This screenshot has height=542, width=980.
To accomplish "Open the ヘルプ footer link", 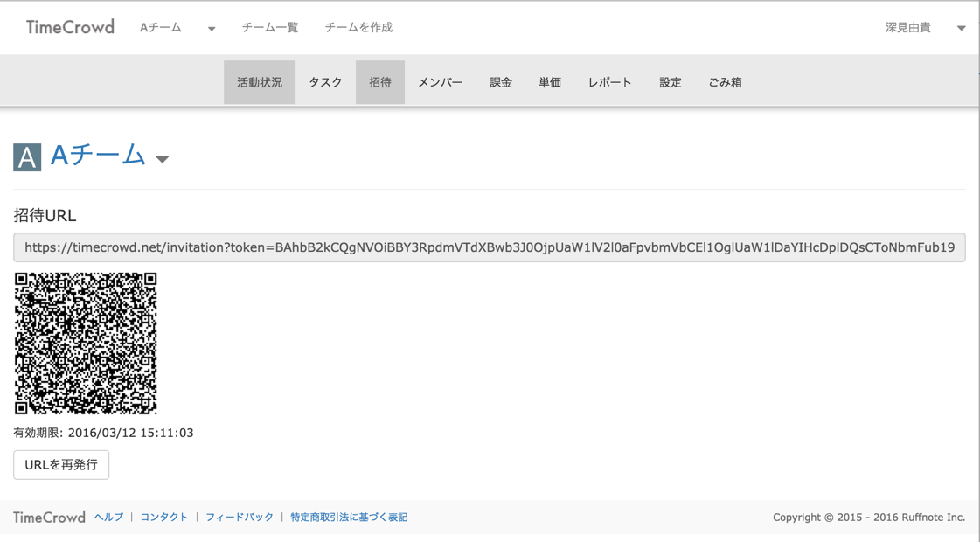I will (109, 518).
